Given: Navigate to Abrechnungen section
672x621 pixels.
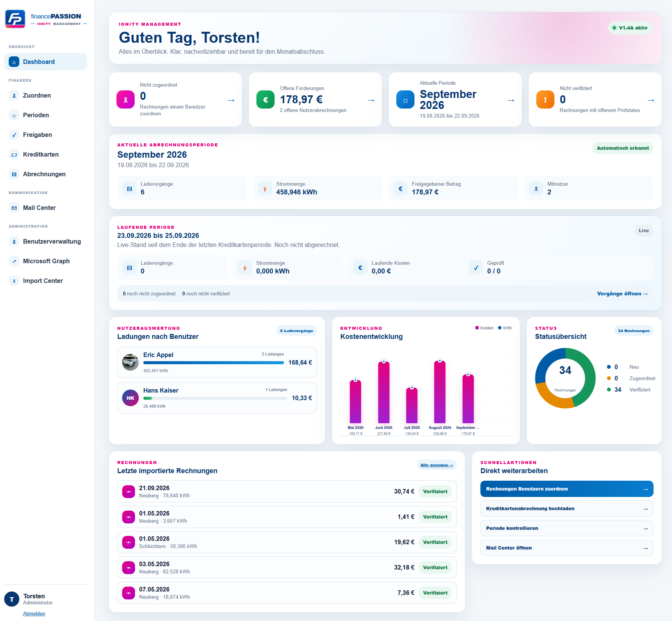Looking at the screenshot, I should coord(45,174).
